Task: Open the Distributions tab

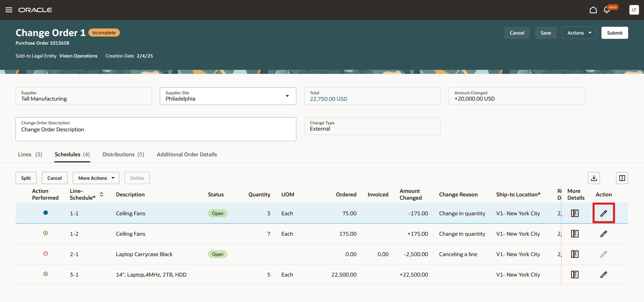Action: click(123, 154)
